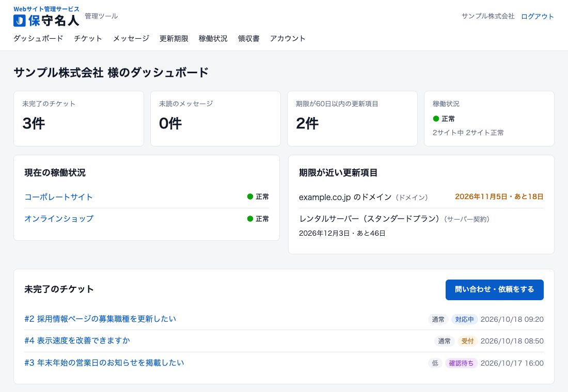
Task: Go to the 領収書 menu
Action: pos(248,38)
